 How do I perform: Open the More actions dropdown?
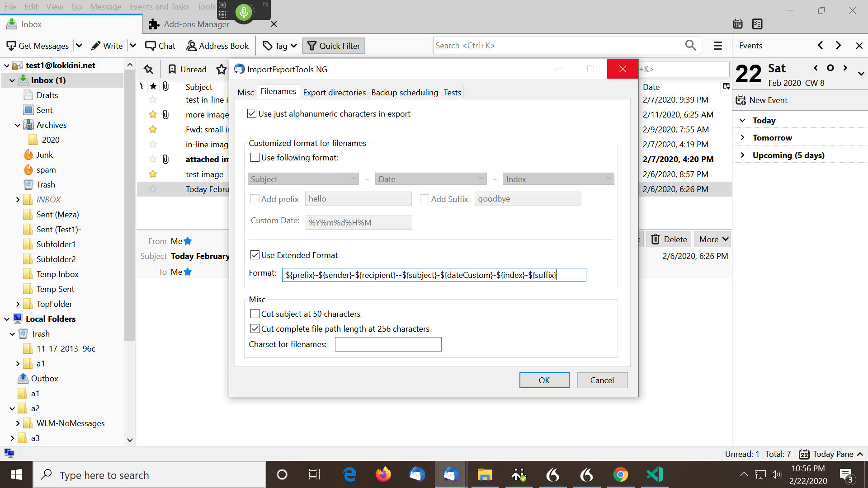[x=712, y=239]
